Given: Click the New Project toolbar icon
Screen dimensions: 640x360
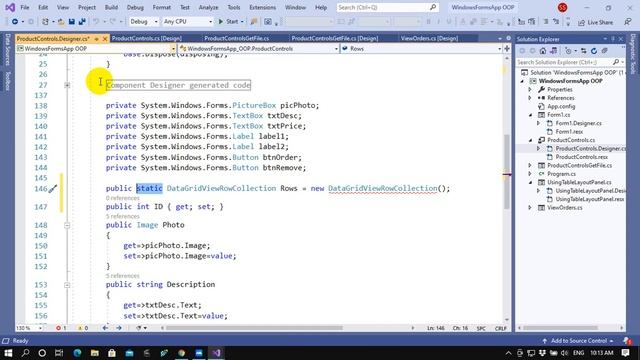Looking at the screenshot, I should [45, 22].
